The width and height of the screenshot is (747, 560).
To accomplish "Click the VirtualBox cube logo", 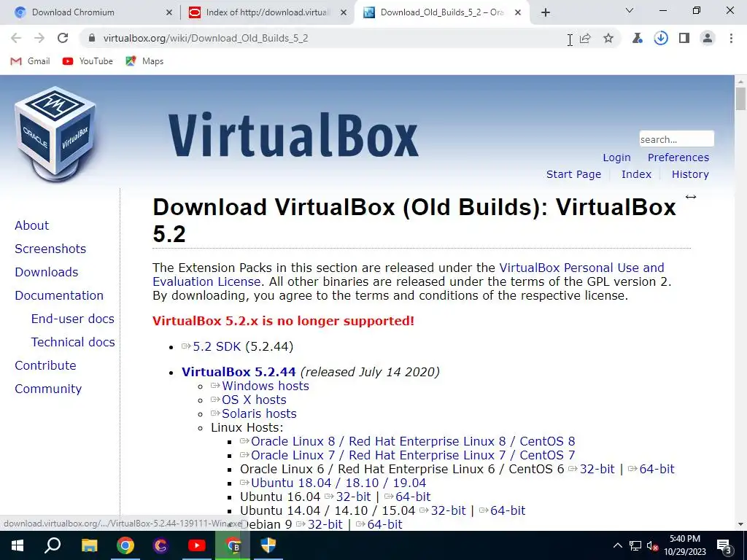I will click(55, 133).
